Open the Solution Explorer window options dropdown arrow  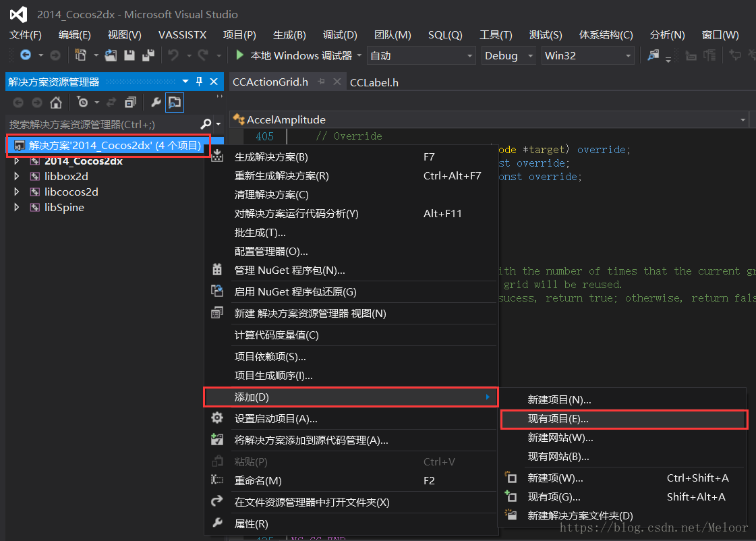click(185, 82)
